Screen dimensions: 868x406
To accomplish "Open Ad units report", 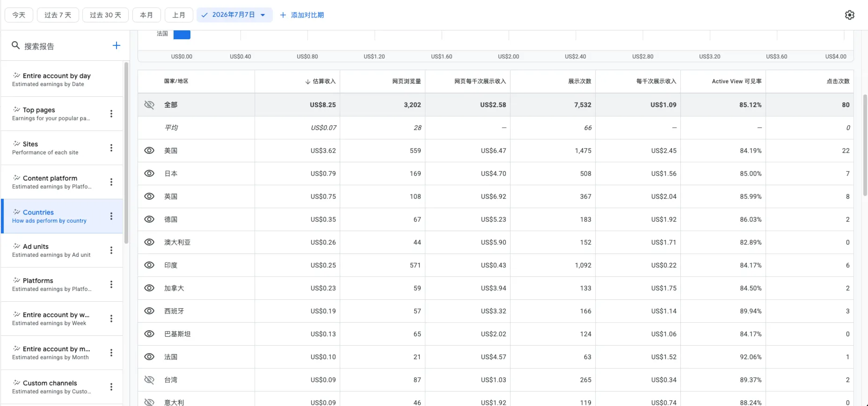I will [62, 250].
